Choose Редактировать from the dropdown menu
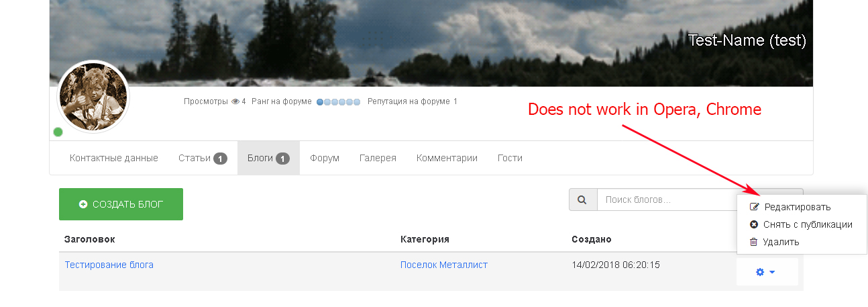The height and width of the screenshot is (307, 868). [x=802, y=207]
